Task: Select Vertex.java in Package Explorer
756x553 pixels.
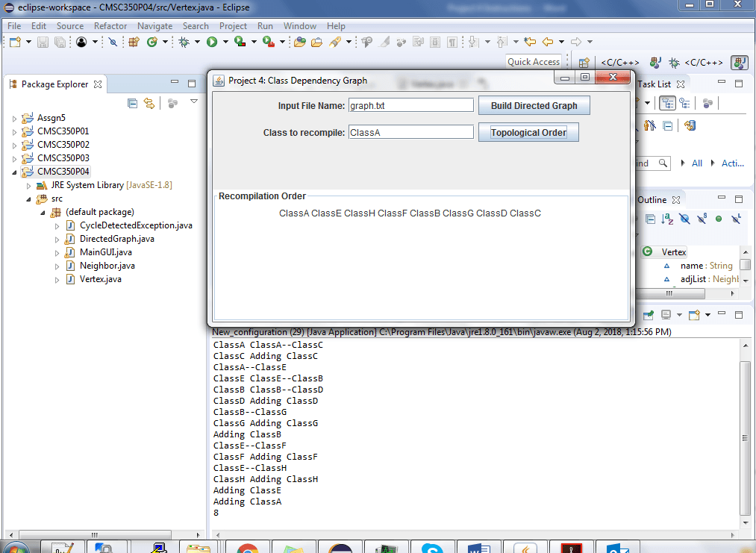Action: click(100, 280)
